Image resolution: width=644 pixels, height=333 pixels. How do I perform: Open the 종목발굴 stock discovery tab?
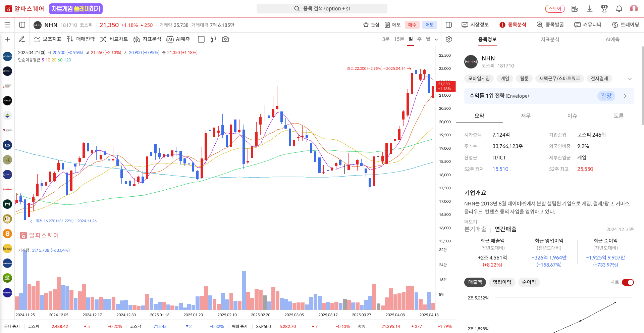(x=550, y=25)
